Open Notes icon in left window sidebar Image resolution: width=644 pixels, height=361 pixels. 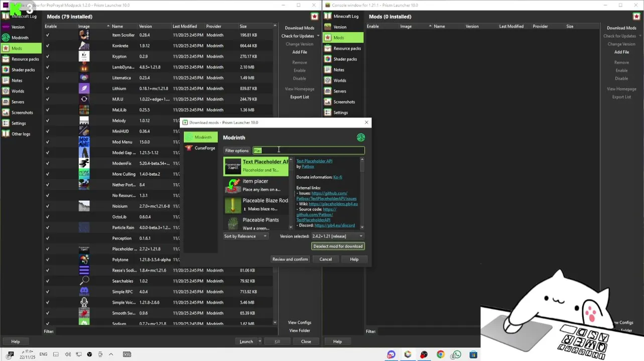[6, 80]
